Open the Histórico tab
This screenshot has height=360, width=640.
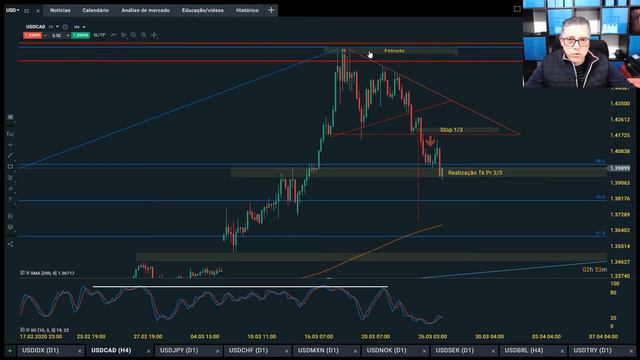tap(247, 10)
